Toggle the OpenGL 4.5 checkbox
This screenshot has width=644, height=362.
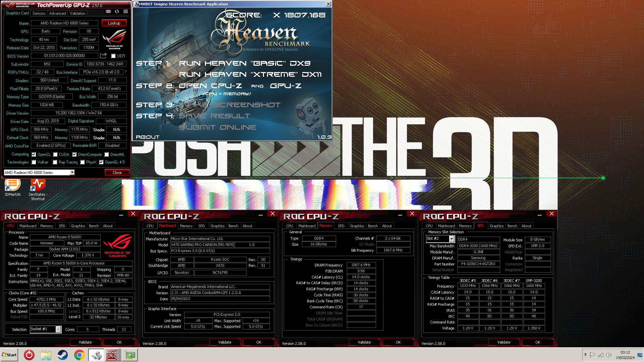click(x=101, y=162)
